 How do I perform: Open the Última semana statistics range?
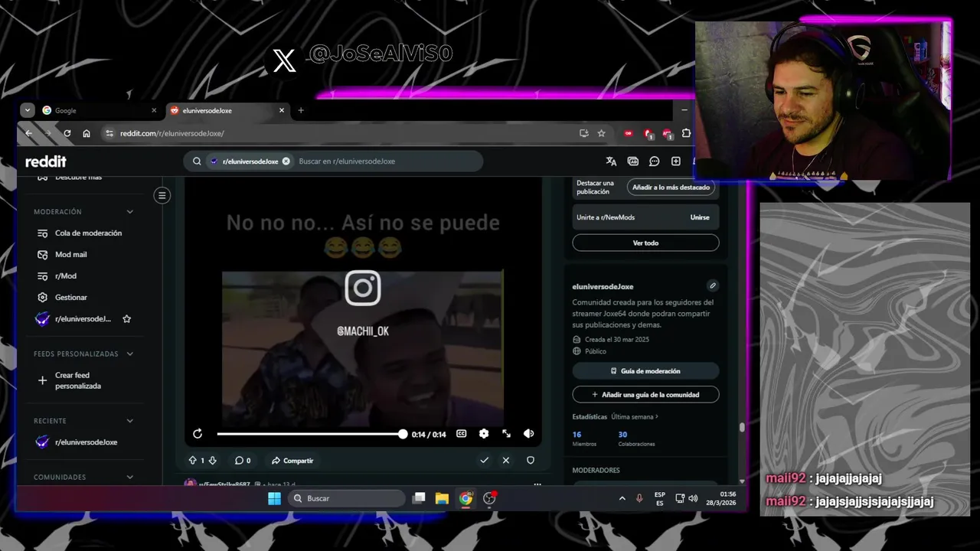(x=635, y=417)
